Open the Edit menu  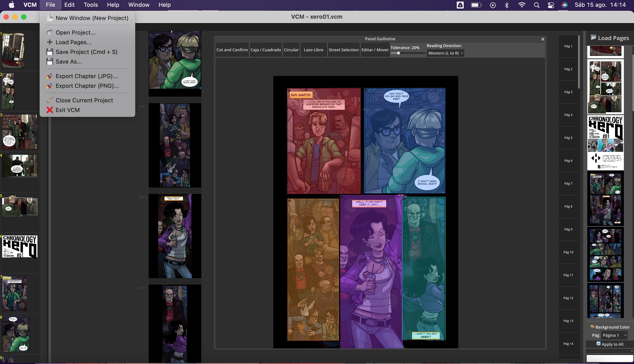70,5
